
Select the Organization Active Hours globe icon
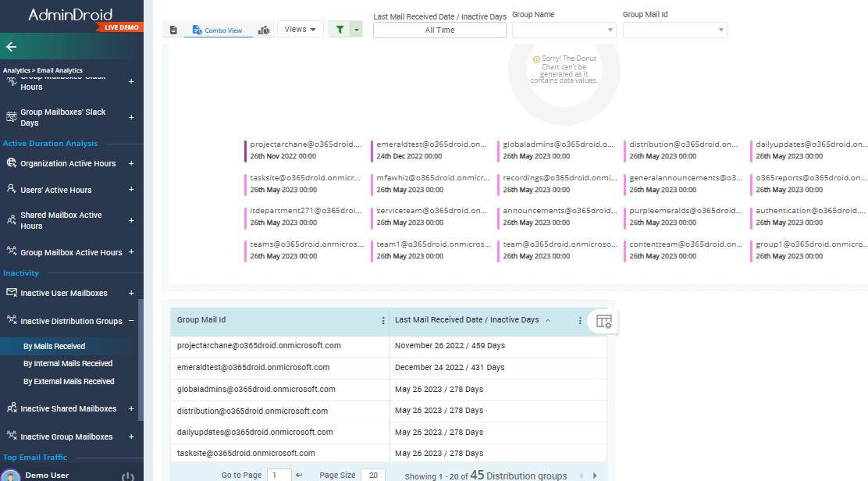[11, 163]
